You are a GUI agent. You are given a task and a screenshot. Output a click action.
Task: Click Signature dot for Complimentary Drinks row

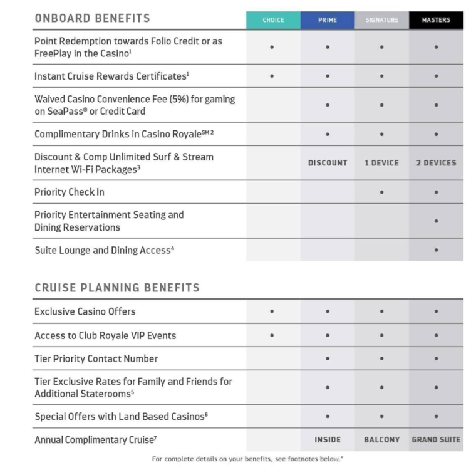[x=382, y=134]
